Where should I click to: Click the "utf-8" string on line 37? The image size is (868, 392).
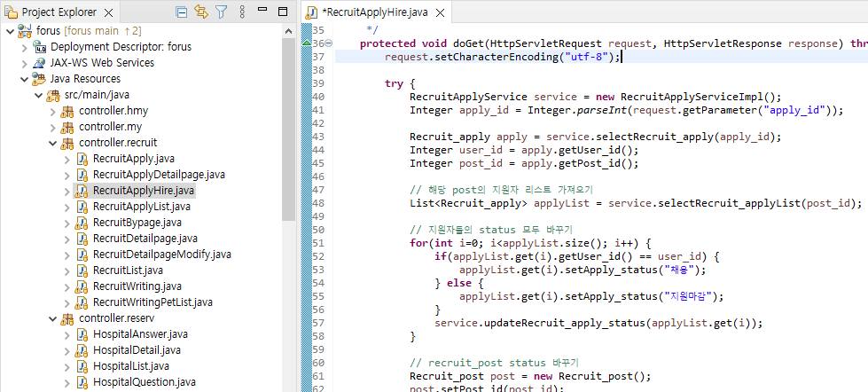[586, 57]
